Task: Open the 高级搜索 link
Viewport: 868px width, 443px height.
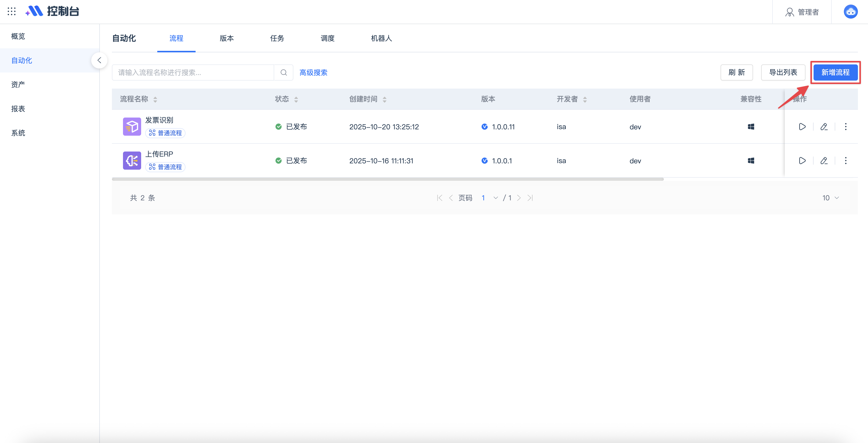Action: [313, 72]
